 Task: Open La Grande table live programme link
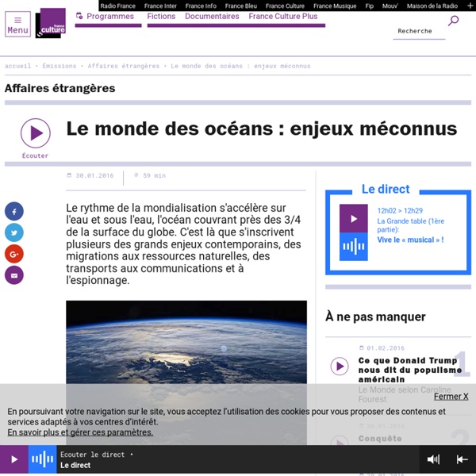pos(410,225)
